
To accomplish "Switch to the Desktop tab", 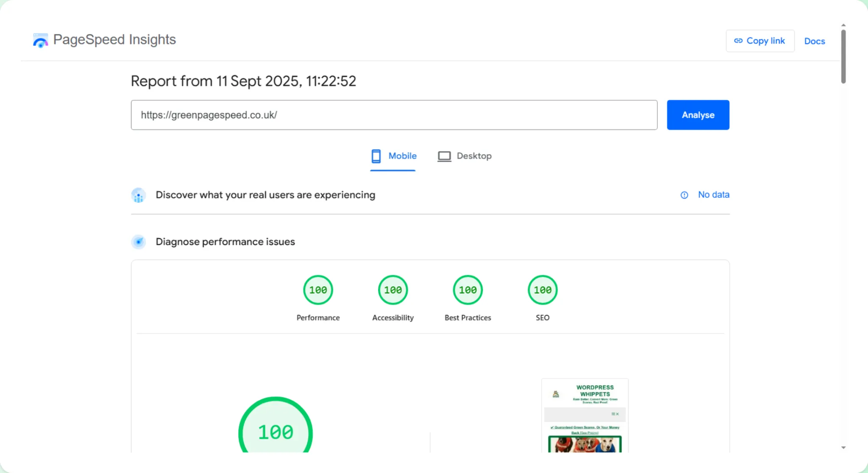I will pyautogui.click(x=473, y=156).
